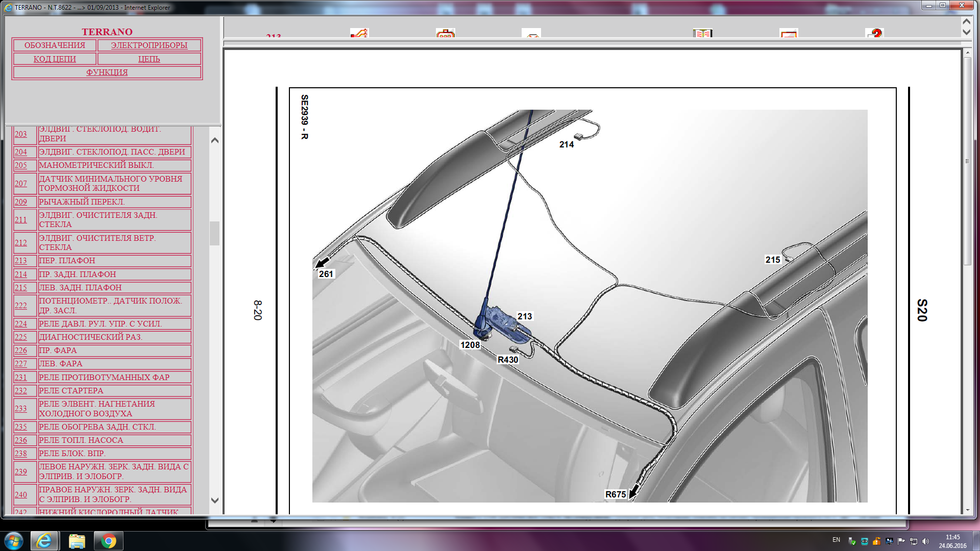Open the red question mark help icon

875,33
